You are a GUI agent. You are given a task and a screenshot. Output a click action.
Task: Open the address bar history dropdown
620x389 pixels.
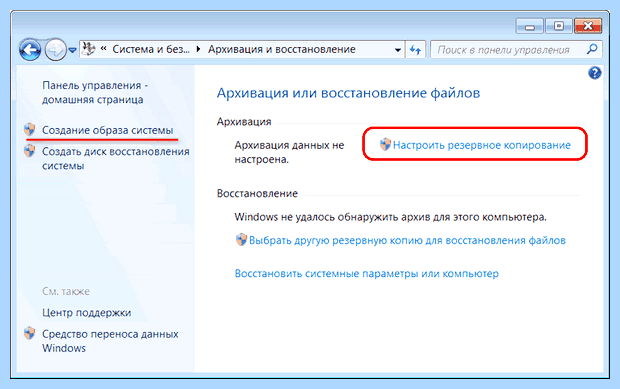(398, 50)
